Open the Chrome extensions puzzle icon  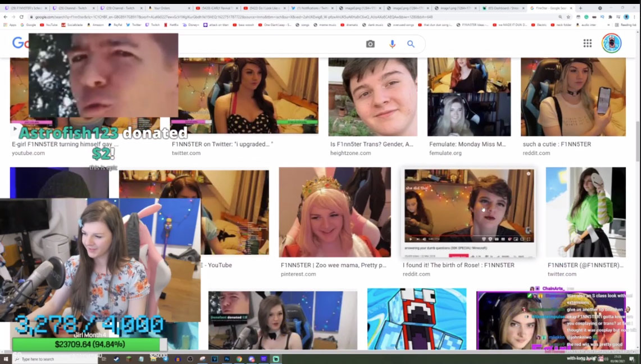[610, 17]
